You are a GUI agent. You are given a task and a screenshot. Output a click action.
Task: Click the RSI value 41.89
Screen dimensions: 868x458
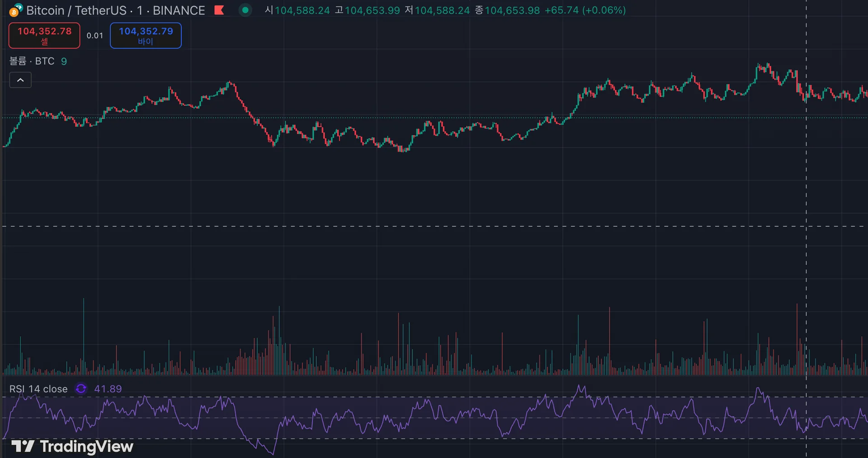(x=108, y=389)
